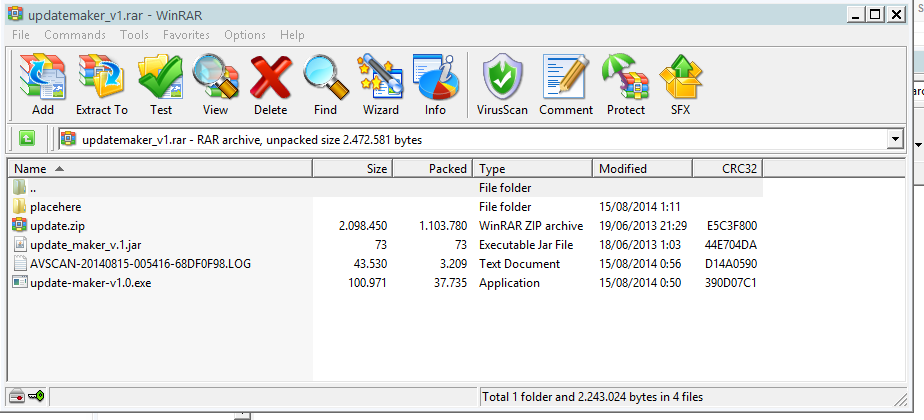Minimize the WinRAR window
924x420 pixels.
856,15
